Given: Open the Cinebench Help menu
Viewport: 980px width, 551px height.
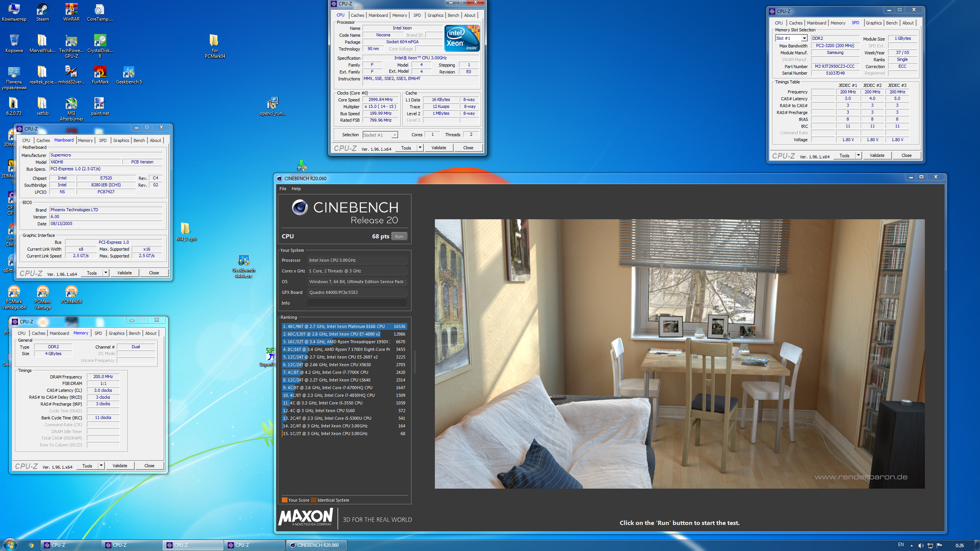Looking at the screenshot, I should (x=296, y=189).
